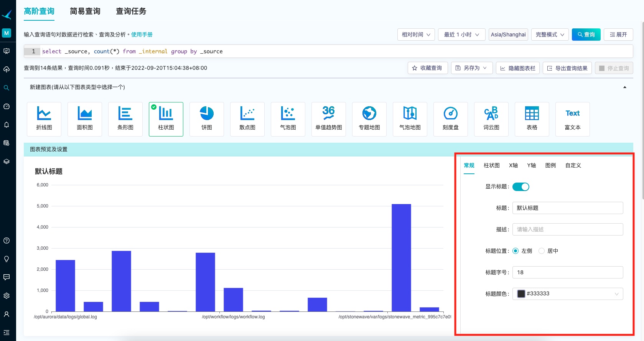Click the blue 查询 search button

point(586,35)
